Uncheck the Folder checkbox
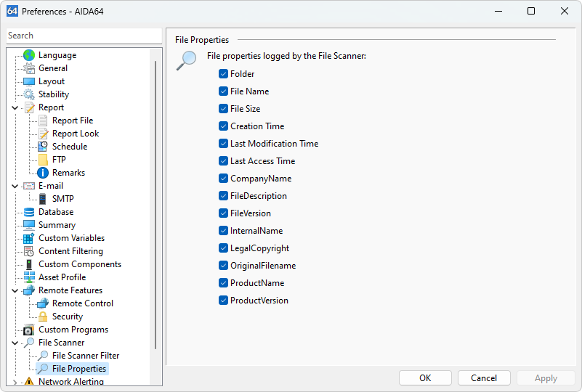 click(x=224, y=74)
